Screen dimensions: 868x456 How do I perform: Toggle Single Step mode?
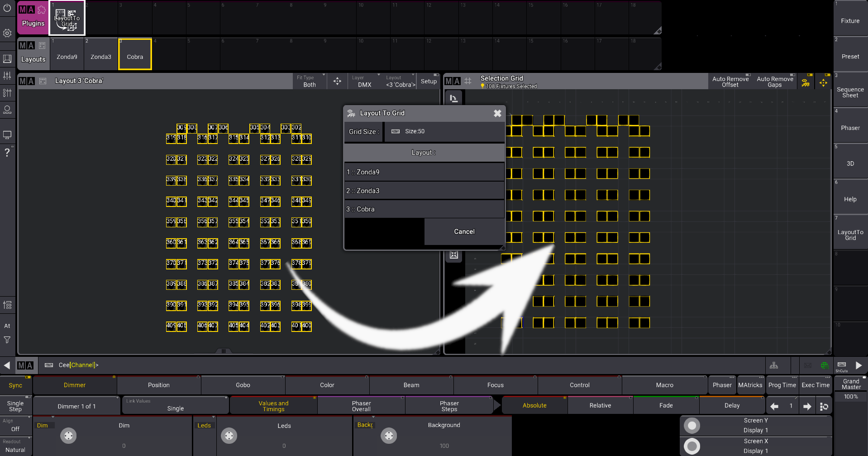[15, 405]
